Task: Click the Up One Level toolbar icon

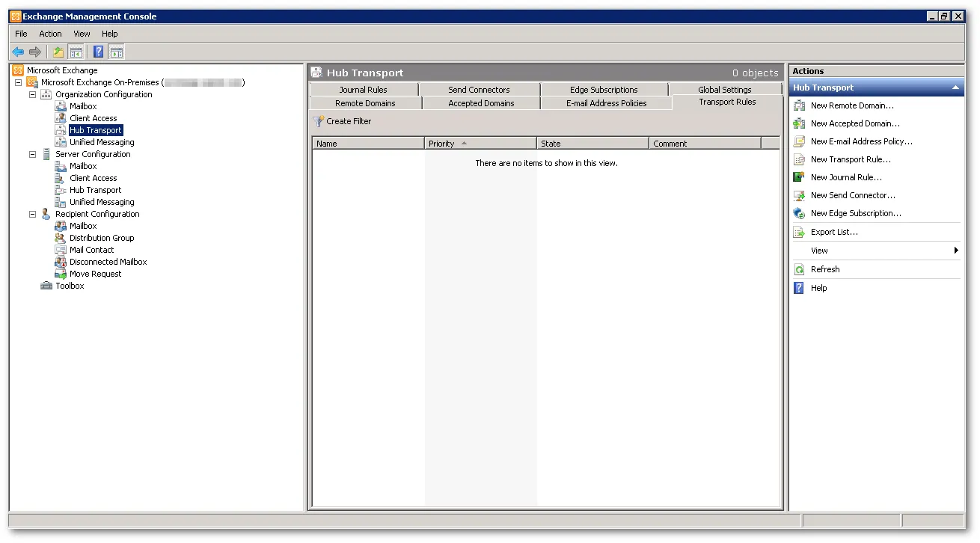Action: (x=58, y=52)
